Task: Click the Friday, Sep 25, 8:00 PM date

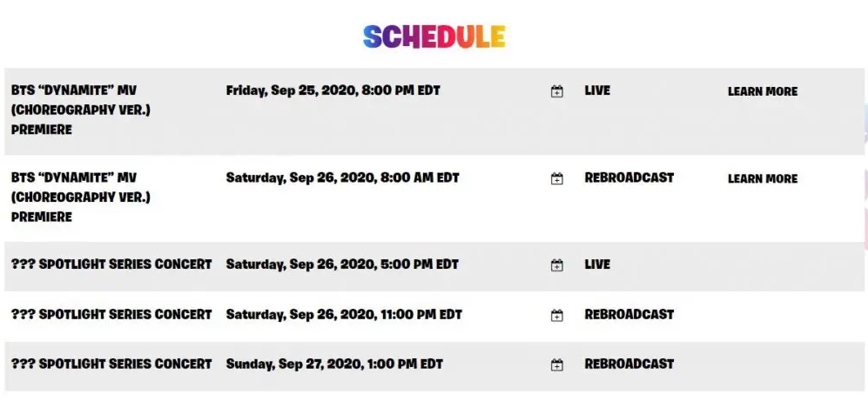Action: 333,90
